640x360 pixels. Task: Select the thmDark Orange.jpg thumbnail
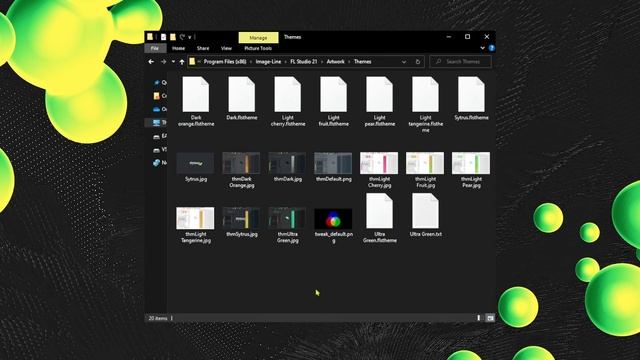point(241,163)
